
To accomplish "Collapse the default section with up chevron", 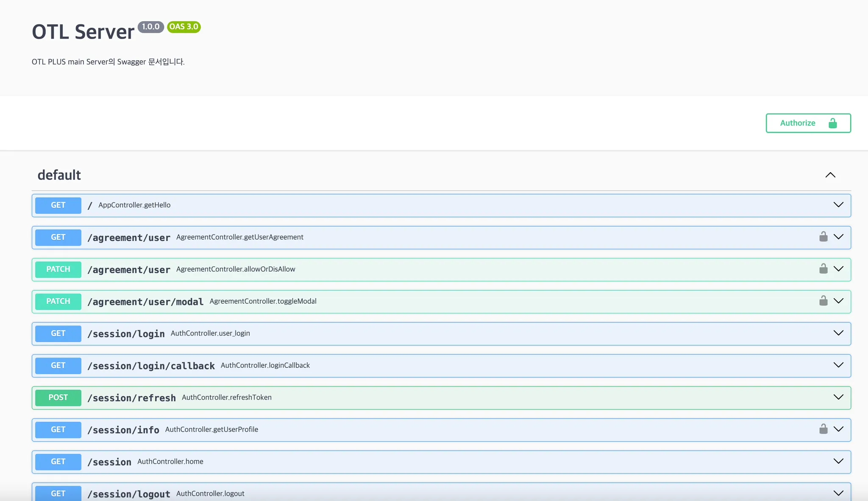I will click(830, 175).
